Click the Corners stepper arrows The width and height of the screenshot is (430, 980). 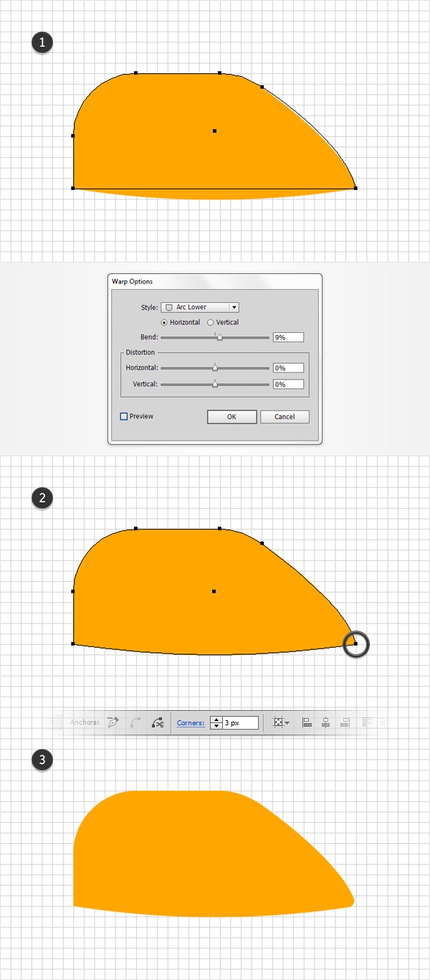[216, 723]
